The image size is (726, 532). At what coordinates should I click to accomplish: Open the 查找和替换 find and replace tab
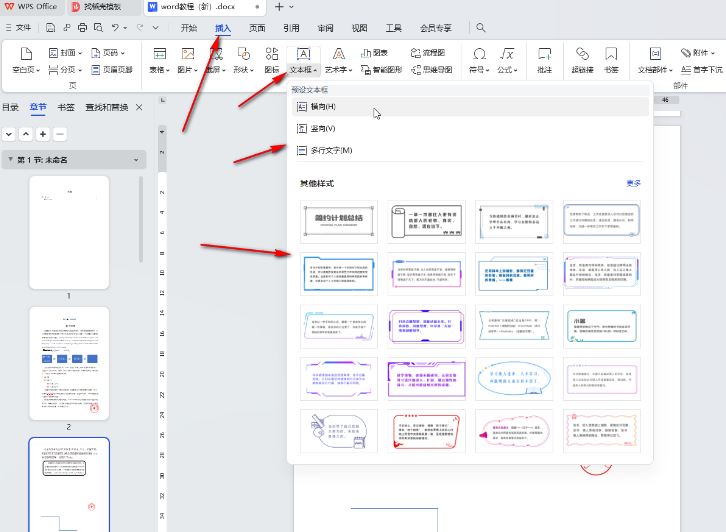[106, 107]
